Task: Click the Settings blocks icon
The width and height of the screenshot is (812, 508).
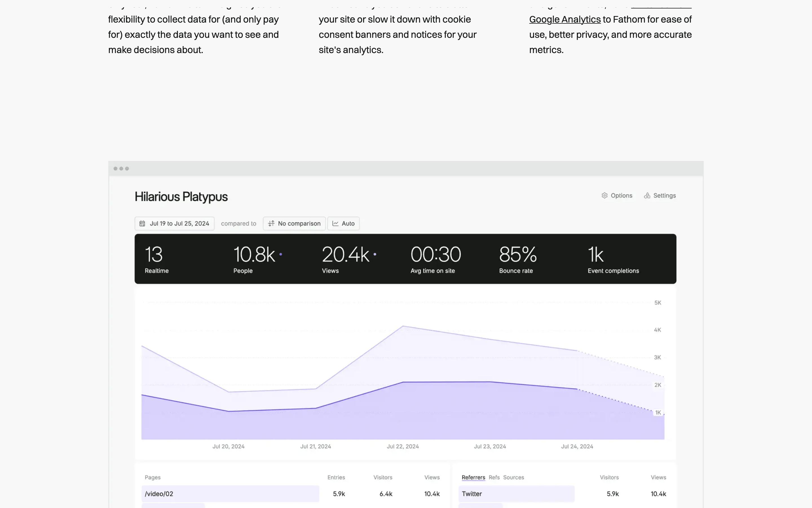Action: (647, 196)
